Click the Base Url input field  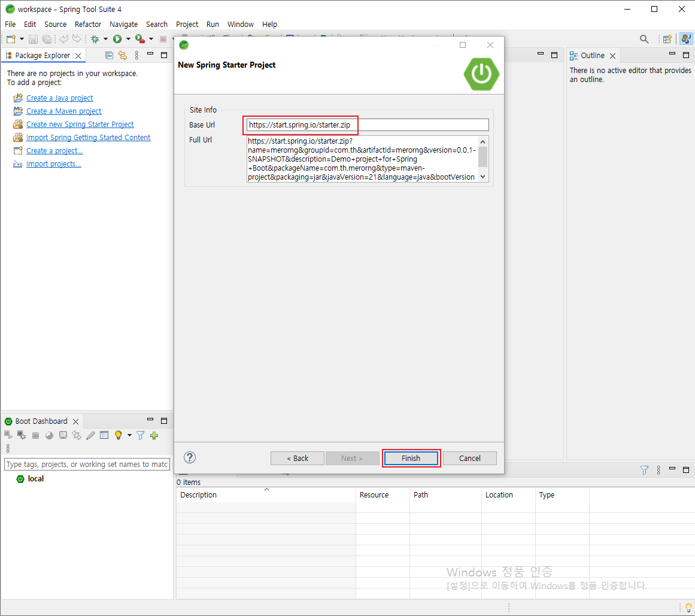pyautogui.click(x=368, y=125)
